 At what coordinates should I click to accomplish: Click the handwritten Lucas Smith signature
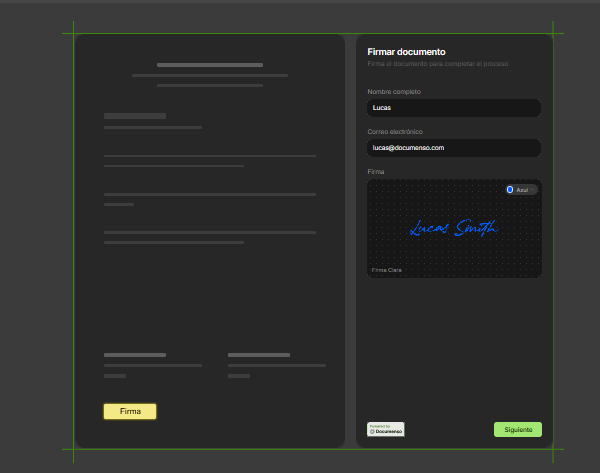[452, 229]
